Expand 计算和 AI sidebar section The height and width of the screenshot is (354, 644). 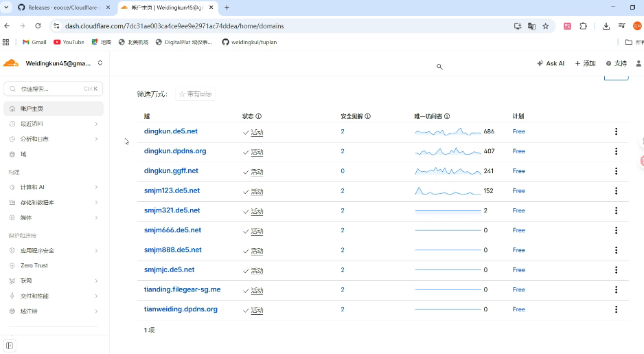click(54, 187)
